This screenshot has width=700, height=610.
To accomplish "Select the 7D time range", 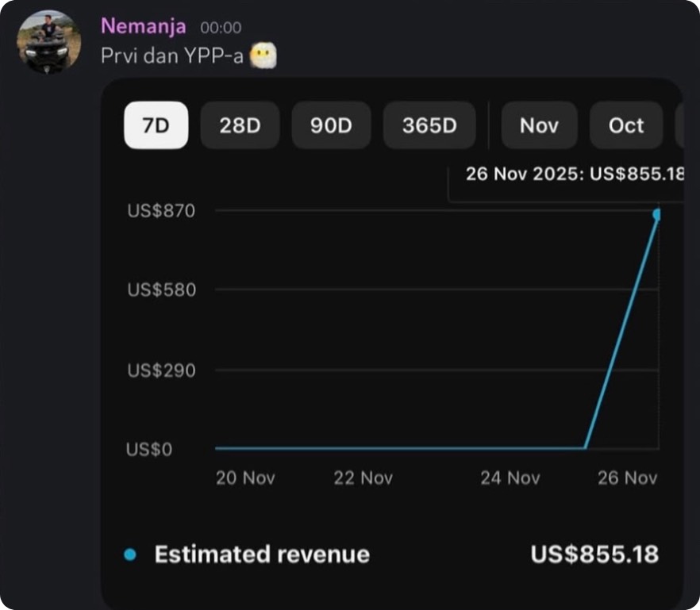I will click(156, 125).
